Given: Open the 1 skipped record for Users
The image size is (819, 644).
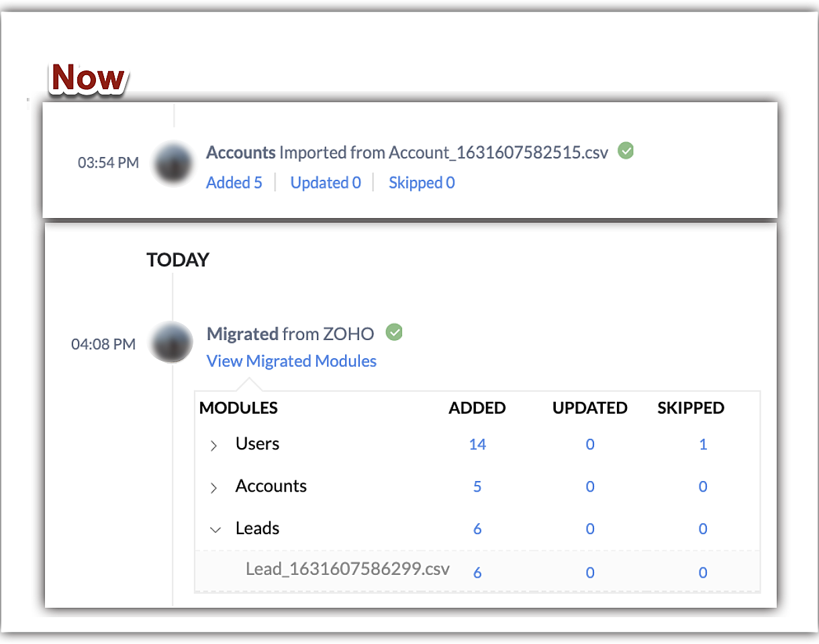Looking at the screenshot, I should pos(703,444).
